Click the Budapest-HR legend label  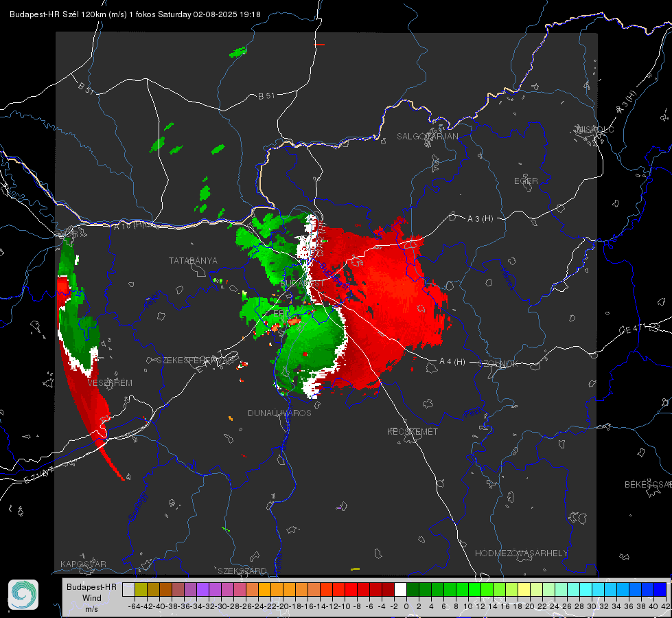(x=91, y=586)
